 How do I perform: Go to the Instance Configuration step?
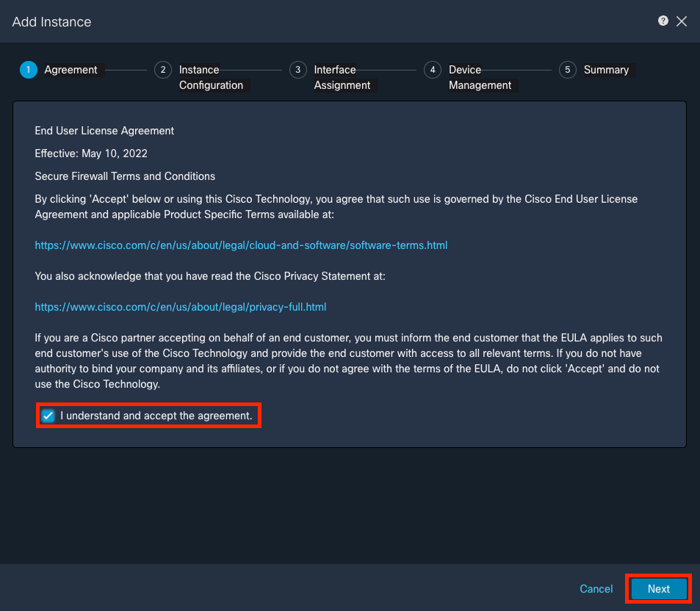coord(211,77)
